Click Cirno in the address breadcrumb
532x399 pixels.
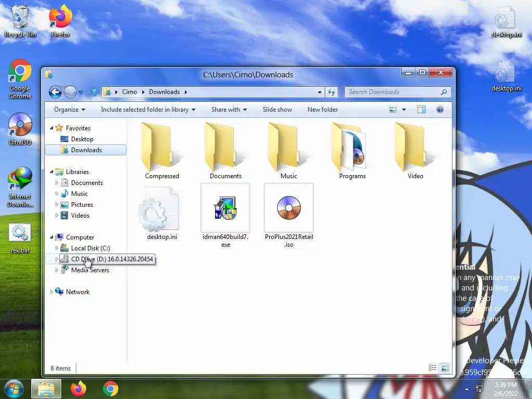(x=129, y=92)
